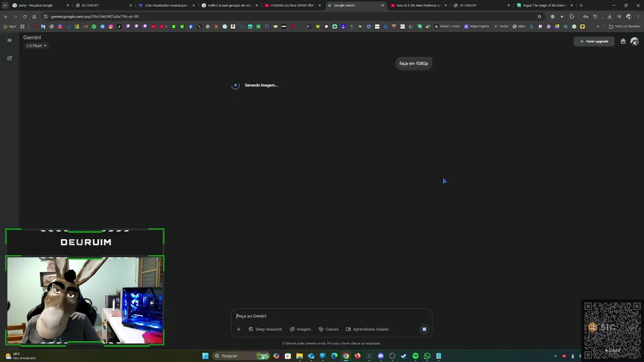Bookmark this page with the star icon

539,17
